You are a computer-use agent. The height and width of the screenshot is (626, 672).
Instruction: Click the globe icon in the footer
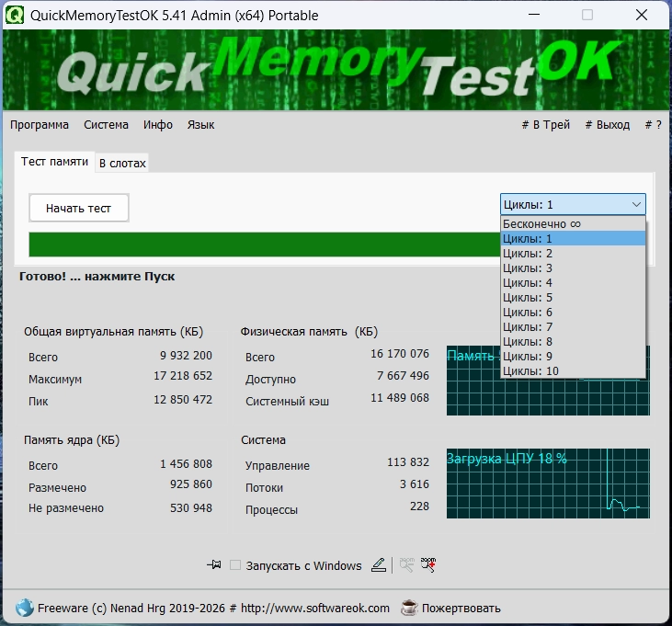[25, 608]
